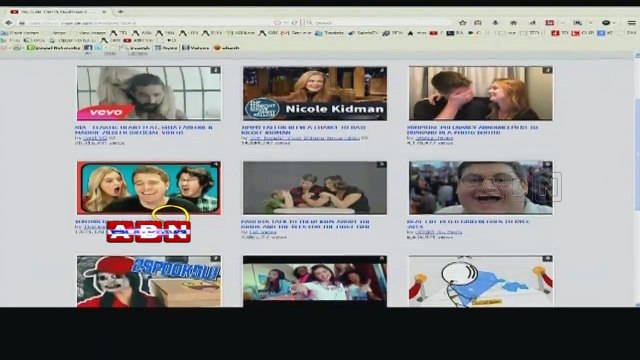This screenshot has width=640, height=360.
Task: Open the Twitter bird bookmark icon
Action: click(99, 48)
